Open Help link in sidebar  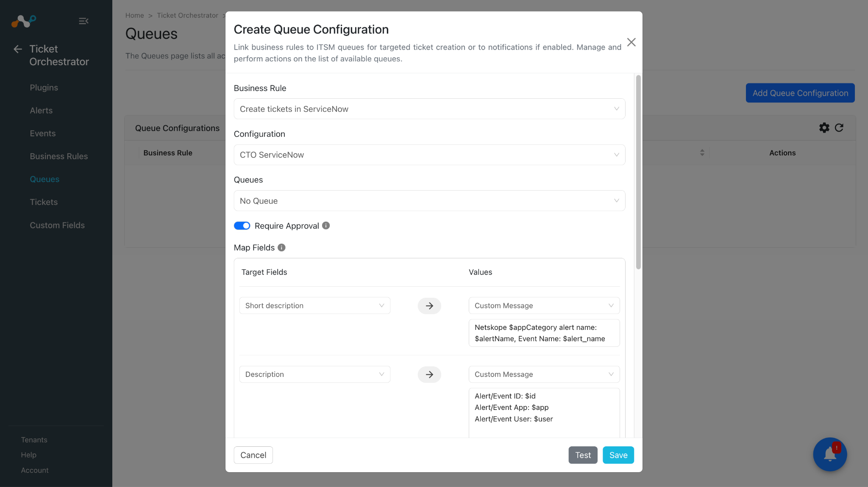[x=29, y=455]
